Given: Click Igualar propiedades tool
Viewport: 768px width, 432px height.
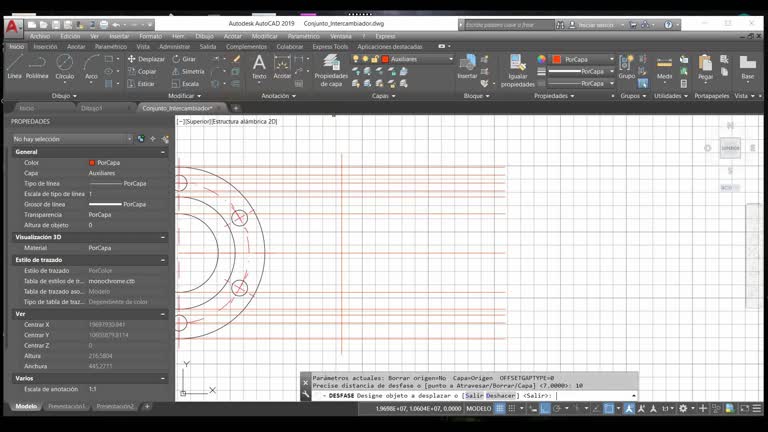Looking at the screenshot, I should [x=518, y=71].
